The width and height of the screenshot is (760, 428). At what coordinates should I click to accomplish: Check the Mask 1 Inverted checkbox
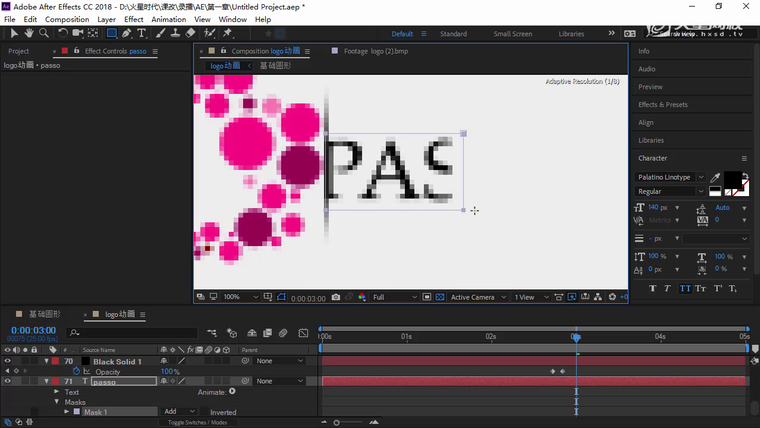pyautogui.click(x=204, y=412)
